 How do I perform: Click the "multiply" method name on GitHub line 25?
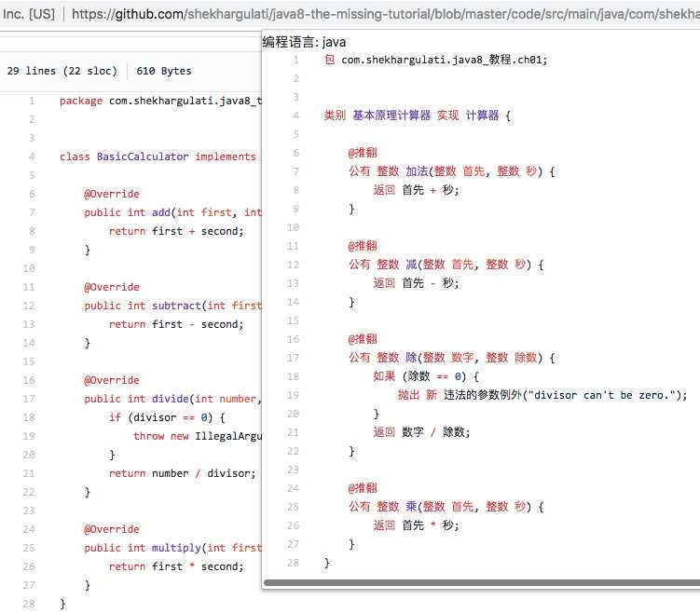click(x=176, y=548)
